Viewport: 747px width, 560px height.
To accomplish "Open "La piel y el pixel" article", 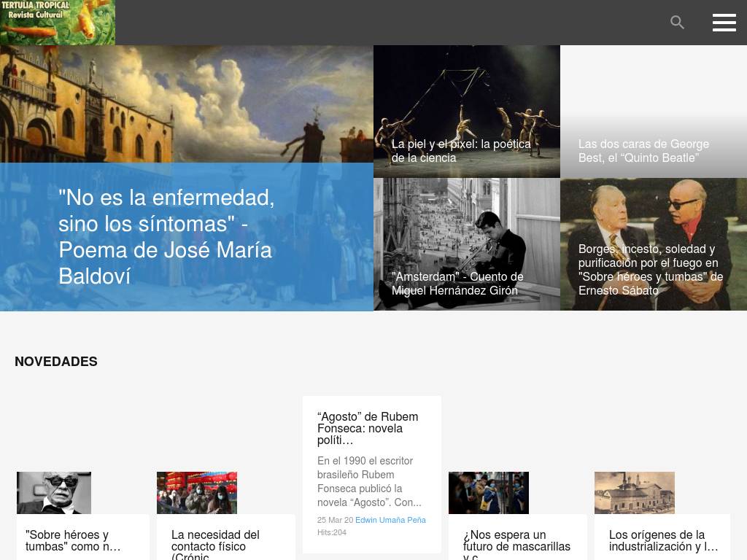I will pos(461,151).
